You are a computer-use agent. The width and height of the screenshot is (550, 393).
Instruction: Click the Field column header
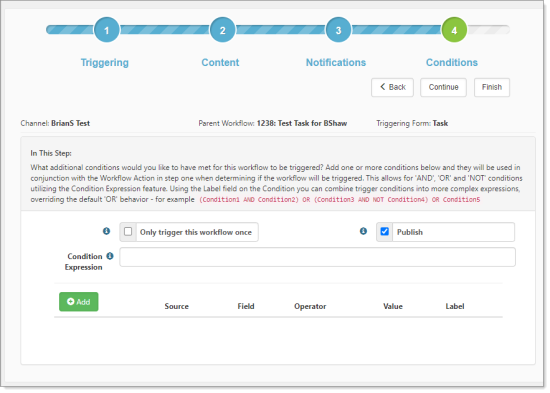click(x=246, y=306)
